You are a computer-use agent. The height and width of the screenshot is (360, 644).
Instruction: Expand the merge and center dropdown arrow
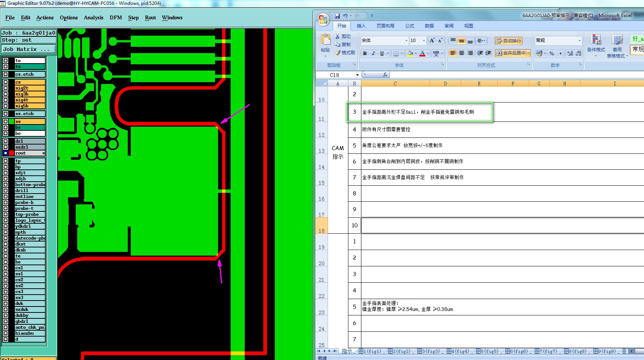(x=528, y=53)
